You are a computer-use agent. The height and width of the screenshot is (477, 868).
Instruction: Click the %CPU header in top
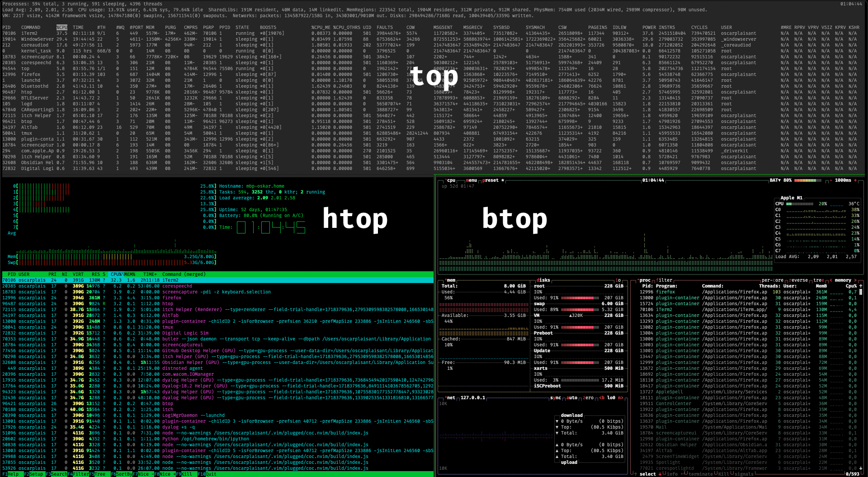point(62,28)
